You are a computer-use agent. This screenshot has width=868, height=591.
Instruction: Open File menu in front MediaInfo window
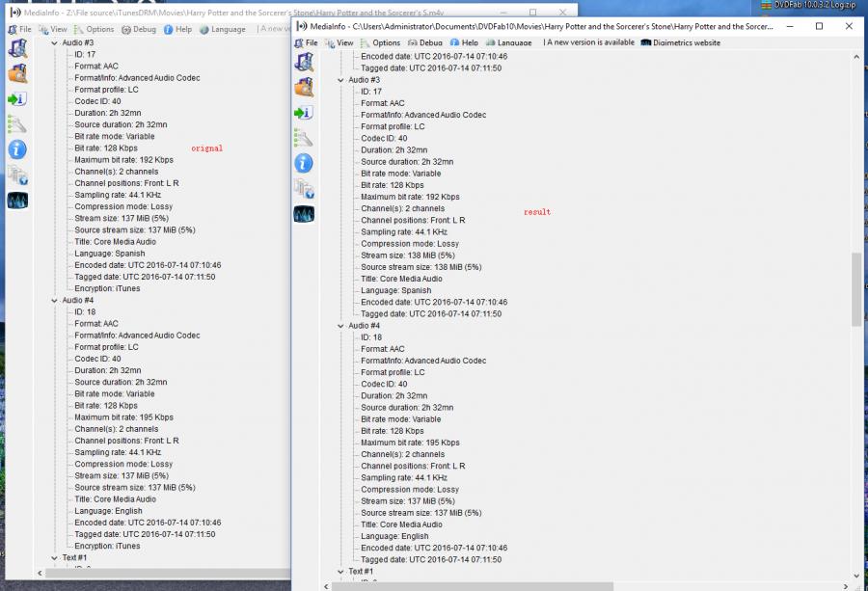(x=306, y=42)
